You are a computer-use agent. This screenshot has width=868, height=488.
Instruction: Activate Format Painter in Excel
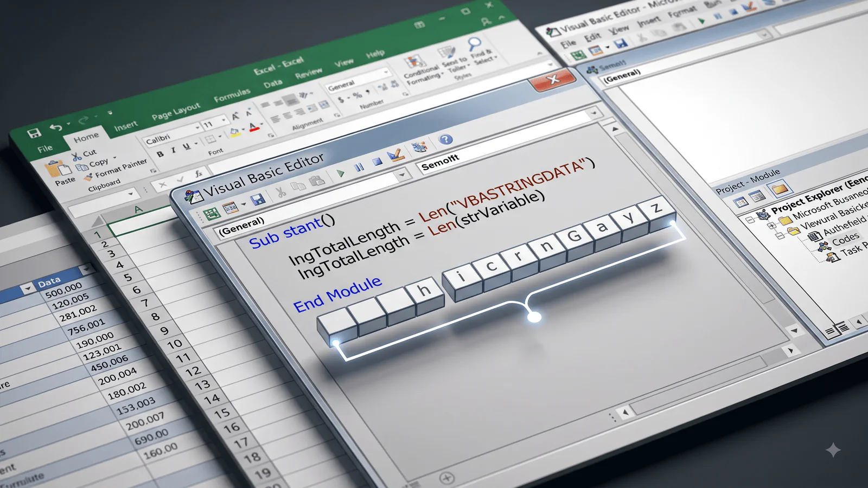tap(88, 177)
